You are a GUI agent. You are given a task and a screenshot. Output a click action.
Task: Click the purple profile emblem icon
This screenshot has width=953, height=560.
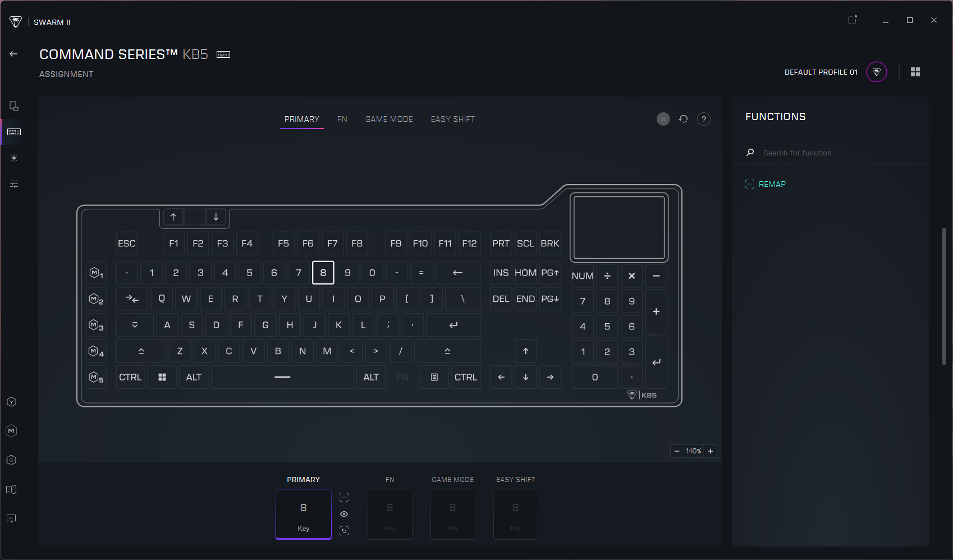click(877, 72)
